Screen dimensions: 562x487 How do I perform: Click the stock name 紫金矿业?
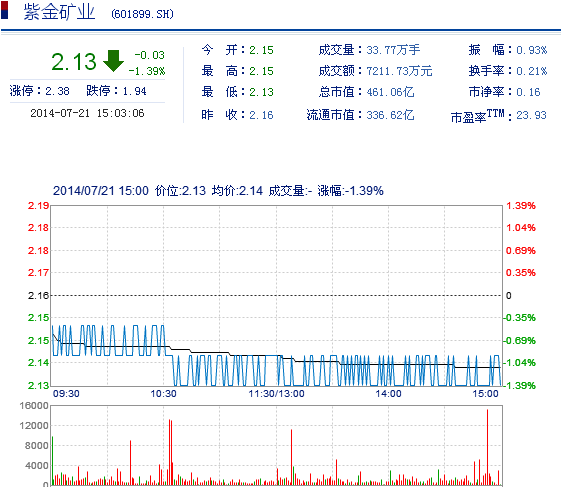click(x=59, y=12)
